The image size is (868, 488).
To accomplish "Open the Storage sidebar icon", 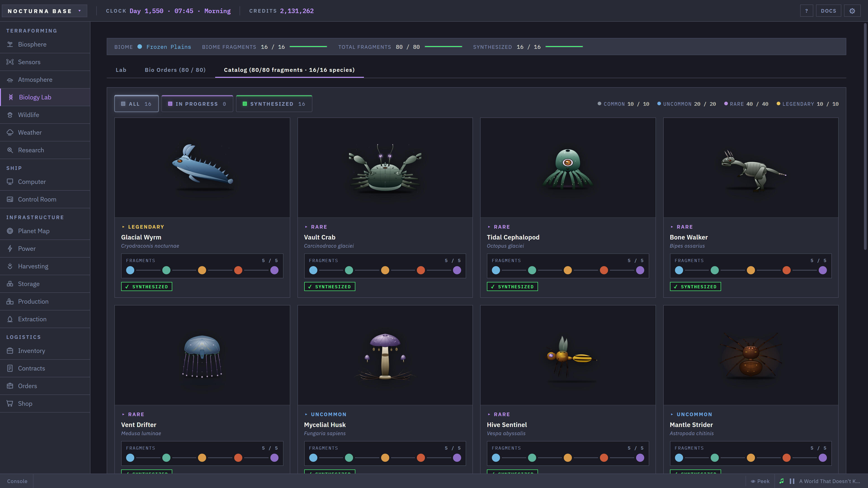I will pyautogui.click(x=10, y=284).
